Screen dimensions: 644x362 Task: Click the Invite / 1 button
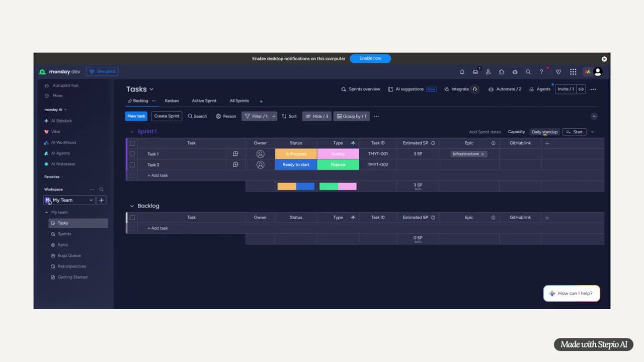(x=566, y=89)
